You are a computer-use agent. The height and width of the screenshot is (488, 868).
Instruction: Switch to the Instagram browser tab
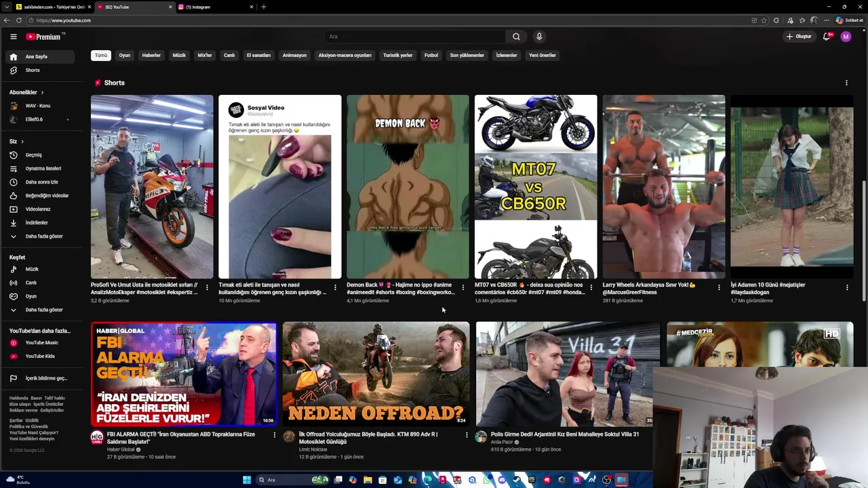pos(217,7)
